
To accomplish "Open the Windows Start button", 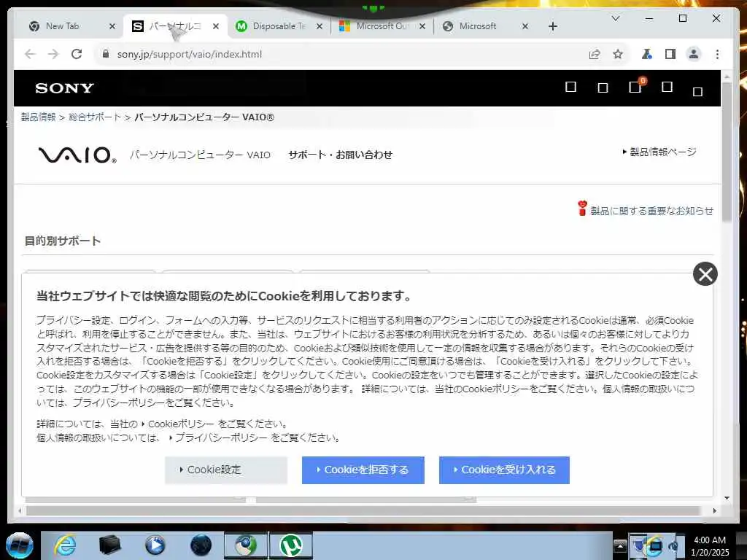I will point(20,545).
